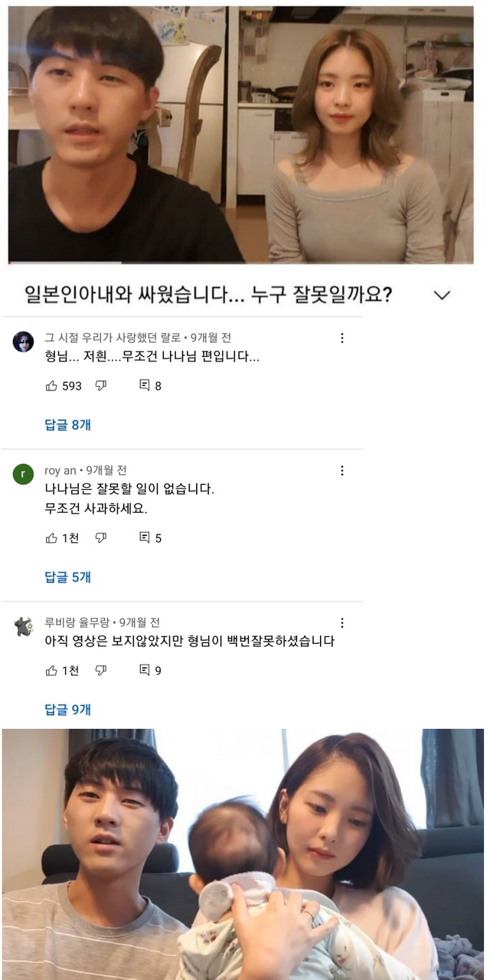Expand the video description chevron
Screen dimensions: 490x980
point(442,295)
